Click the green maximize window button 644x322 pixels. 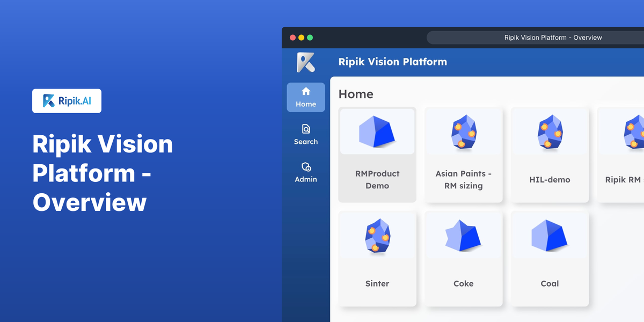tap(310, 38)
